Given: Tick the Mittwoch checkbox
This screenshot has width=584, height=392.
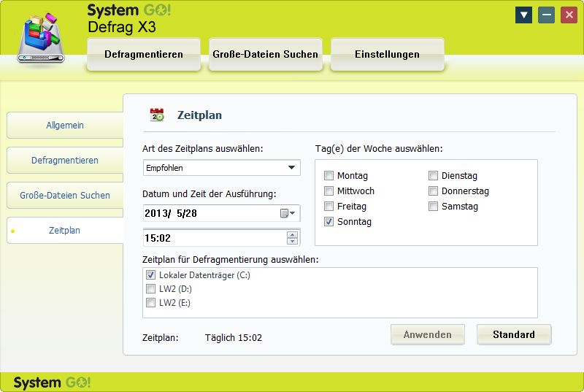Looking at the screenshot, I should point(329,191).
